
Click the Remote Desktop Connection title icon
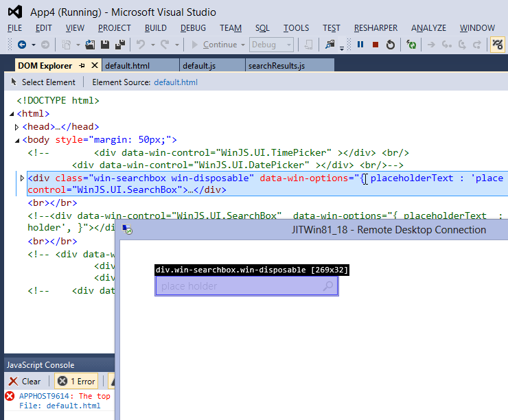click(x=127, y=230)
